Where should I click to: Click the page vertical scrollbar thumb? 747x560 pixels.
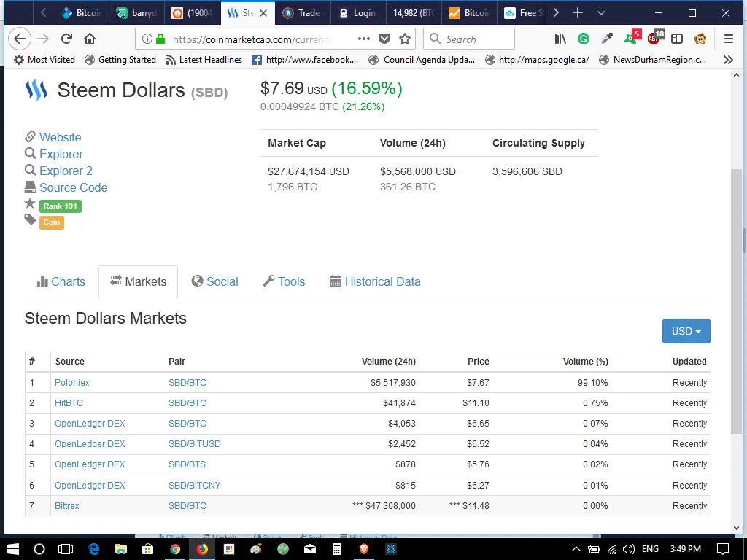[736, 301]
